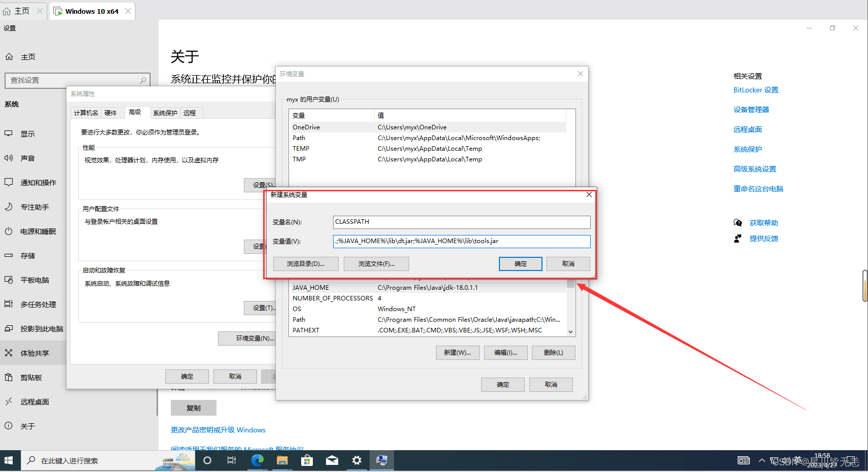Click the variable name CLASSPATH field

(461, 222)
